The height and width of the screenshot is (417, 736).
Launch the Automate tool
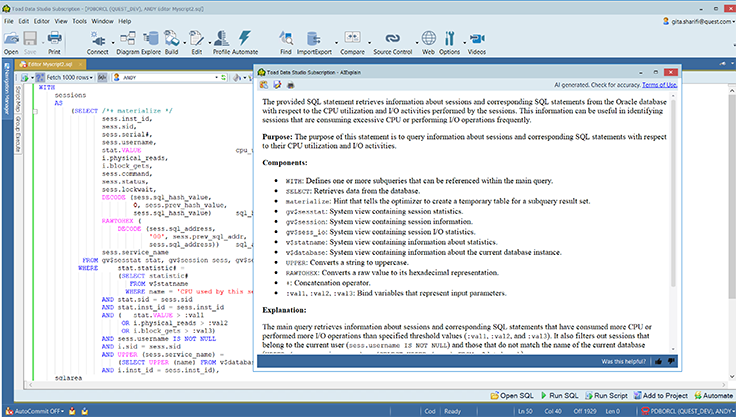tap(245, 38)
